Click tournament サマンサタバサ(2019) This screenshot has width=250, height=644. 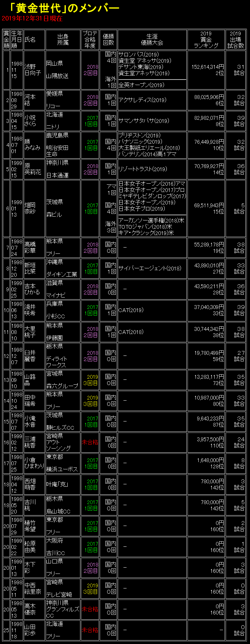point(144,121)
